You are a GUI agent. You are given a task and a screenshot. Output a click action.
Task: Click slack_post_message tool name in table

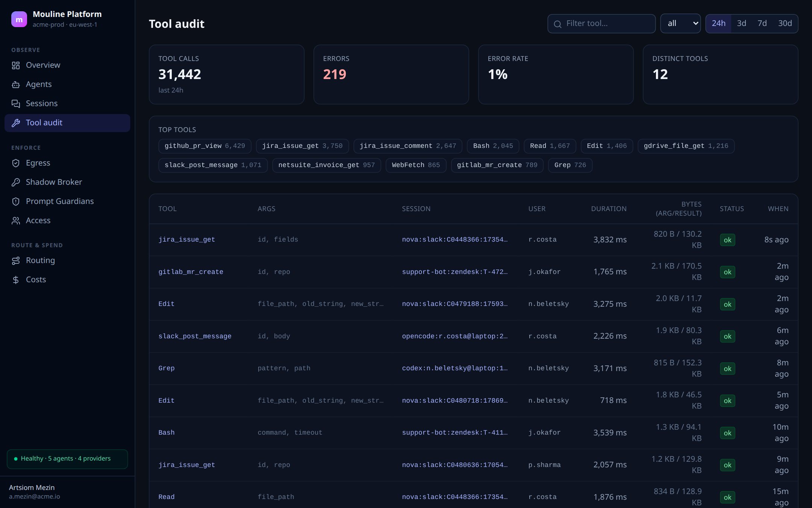195,336
